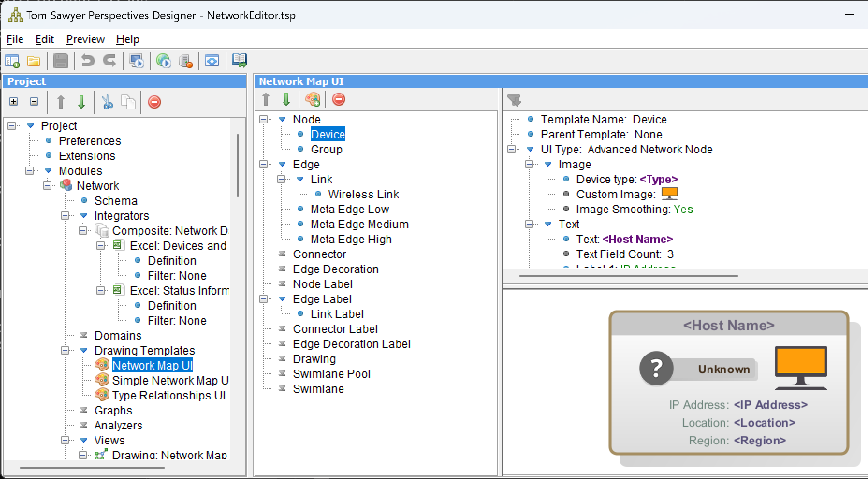Click the Project tree horizontal scrollbar
The width and height of the screenshot is (868, 479).
(92, 467)
